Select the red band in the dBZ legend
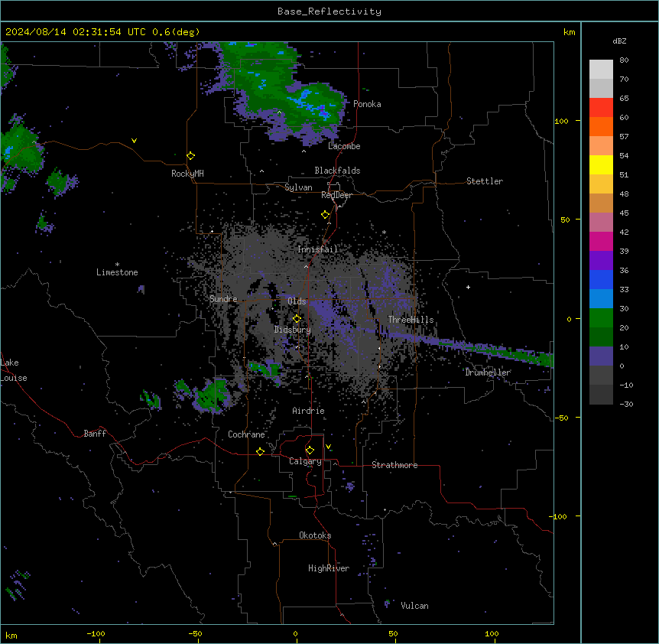The image size is (659, 644). pyautogui.click(x=601, y=108)
